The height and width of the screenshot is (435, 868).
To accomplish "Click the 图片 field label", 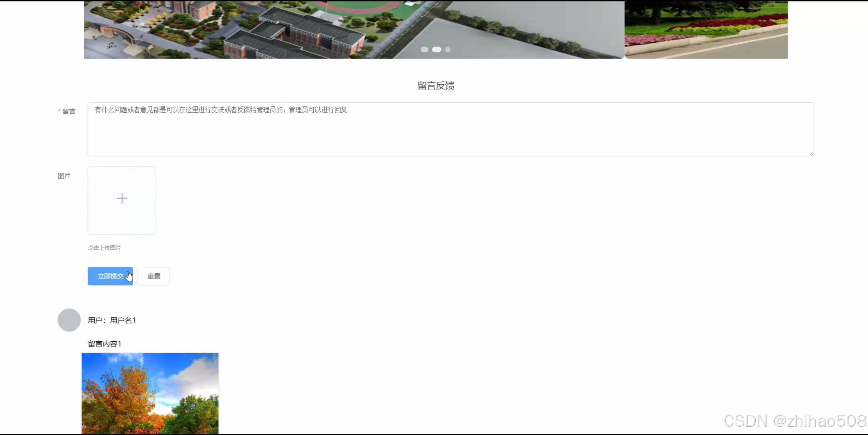I will (x=64, y=176).
